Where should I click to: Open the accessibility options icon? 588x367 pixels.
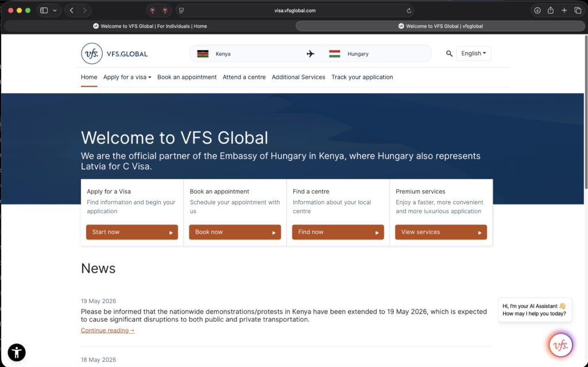click(x=17, y=353)
